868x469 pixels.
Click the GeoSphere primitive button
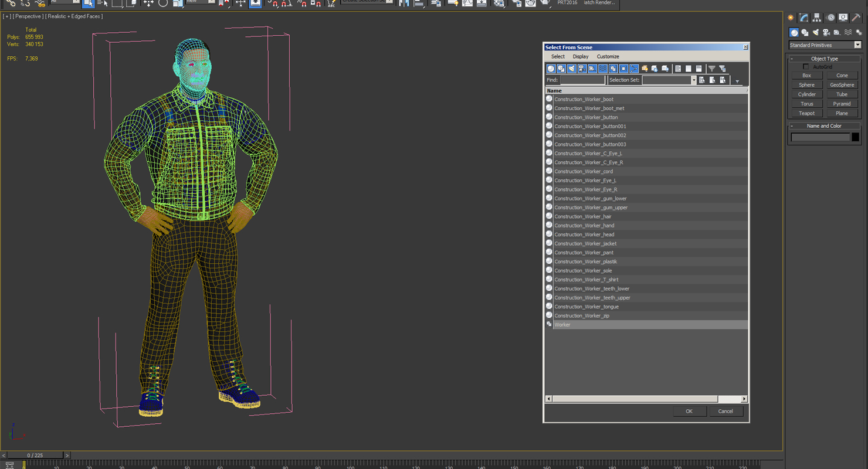coord(842,85)
